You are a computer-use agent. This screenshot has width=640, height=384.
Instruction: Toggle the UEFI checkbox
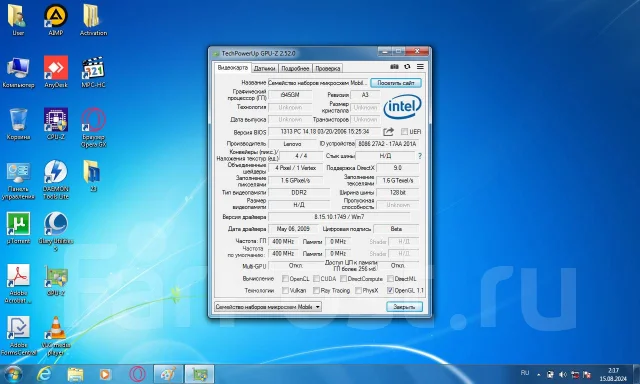(404, 131)
